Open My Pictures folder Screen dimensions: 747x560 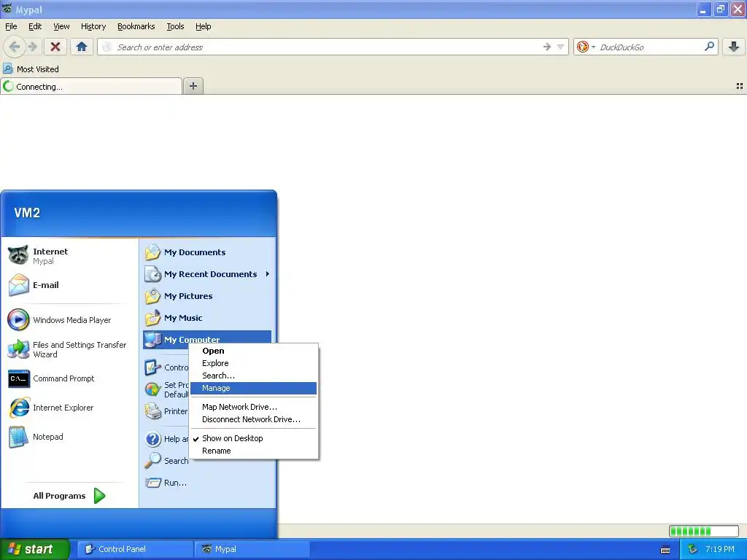206,296
